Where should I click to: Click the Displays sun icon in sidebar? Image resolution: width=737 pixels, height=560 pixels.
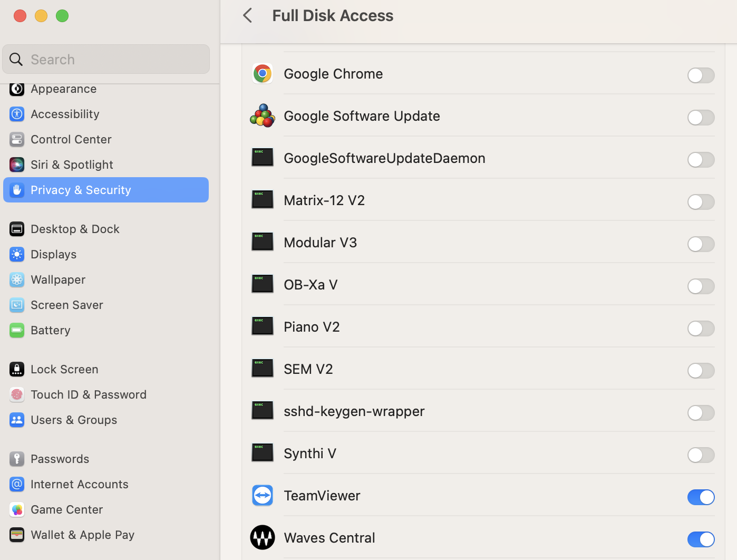(17, 254)
